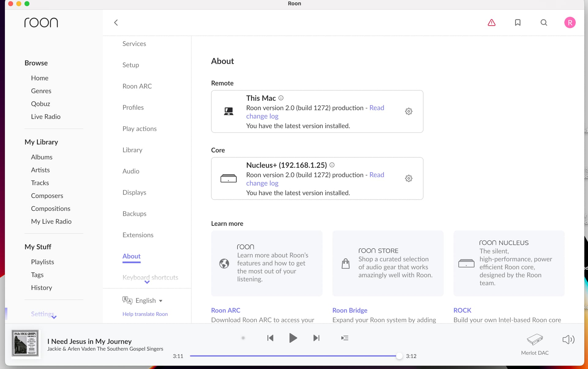
Task: Open the Nucleus+ core settings gear
Action: pyautogui.click(x=409, y=178)
